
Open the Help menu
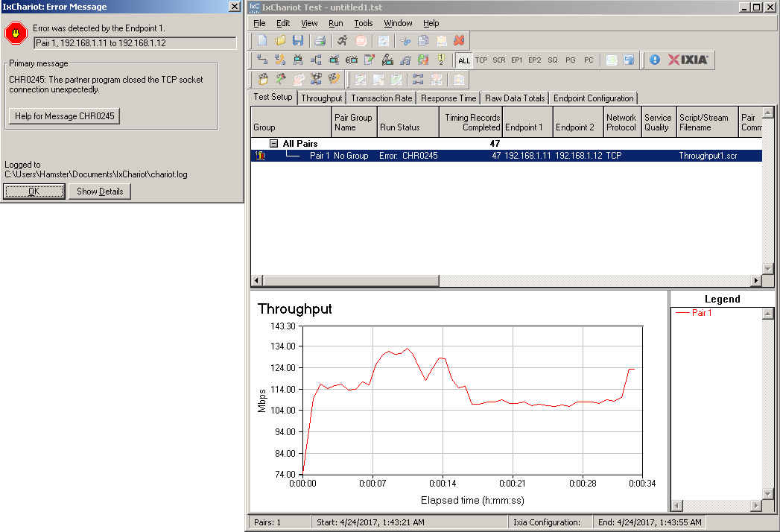pyautogui.click(x=431, y=23)
